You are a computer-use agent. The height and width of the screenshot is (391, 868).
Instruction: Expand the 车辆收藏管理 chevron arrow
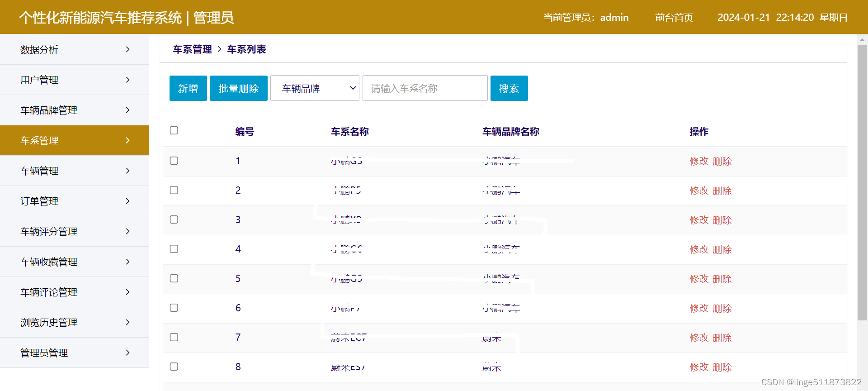(127, 262)
